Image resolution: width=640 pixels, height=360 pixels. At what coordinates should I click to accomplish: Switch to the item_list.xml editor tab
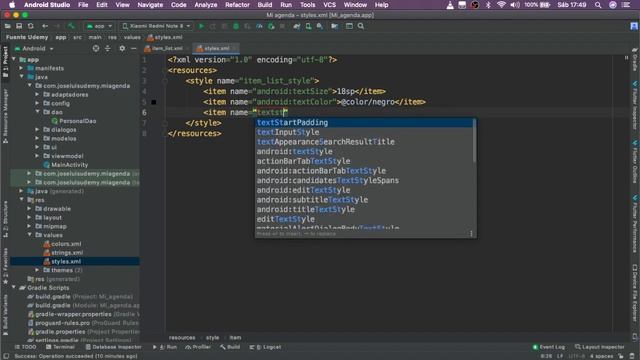(x=167, y=49)
